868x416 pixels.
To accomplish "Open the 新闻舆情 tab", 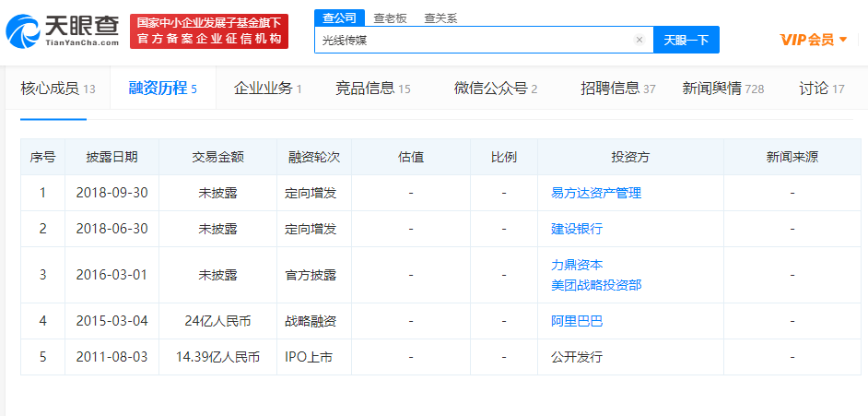I will click(722, 89).
